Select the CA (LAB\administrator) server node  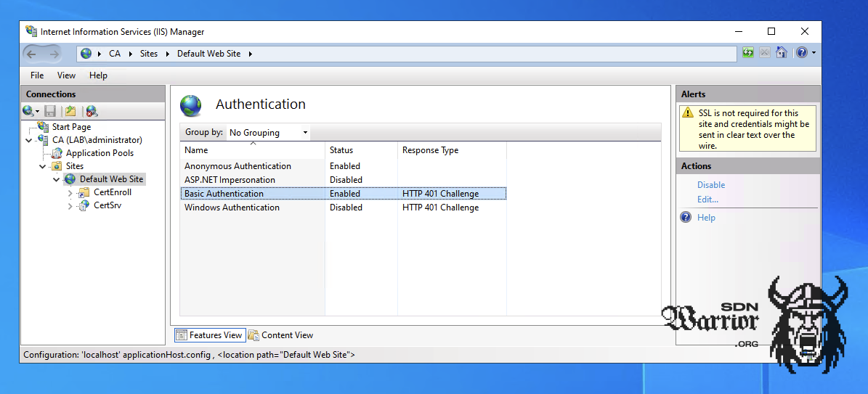(97, 140)
